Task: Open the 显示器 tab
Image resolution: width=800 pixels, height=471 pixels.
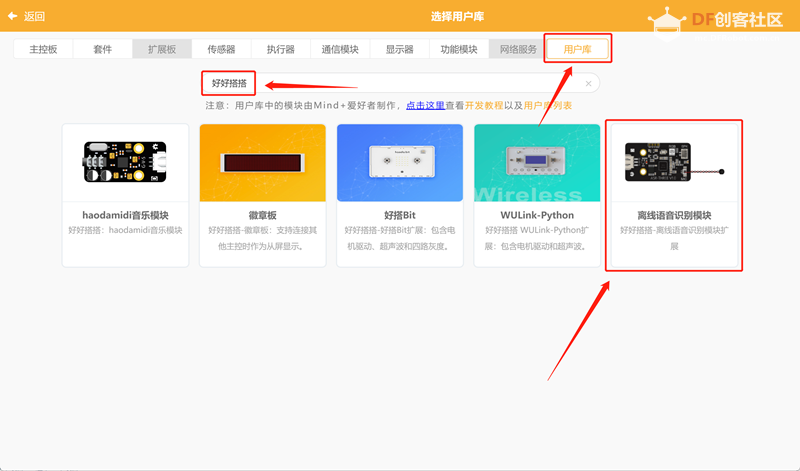Action: point(399,49)
